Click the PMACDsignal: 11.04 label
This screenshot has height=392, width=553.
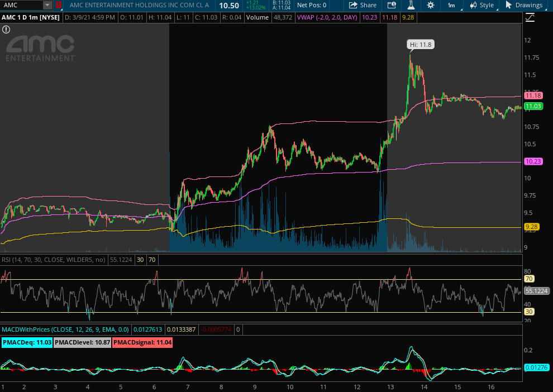tap(142, 342)
